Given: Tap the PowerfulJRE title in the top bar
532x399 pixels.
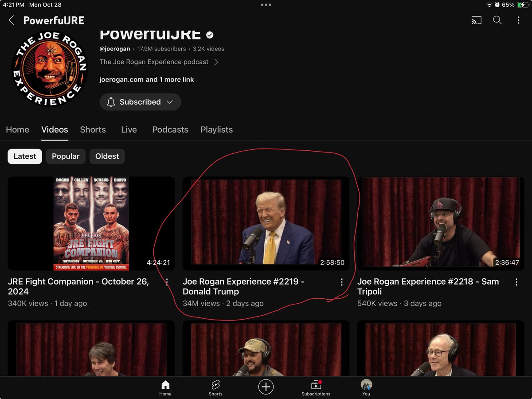Looking at the screenshot, I should click(54, 20).
